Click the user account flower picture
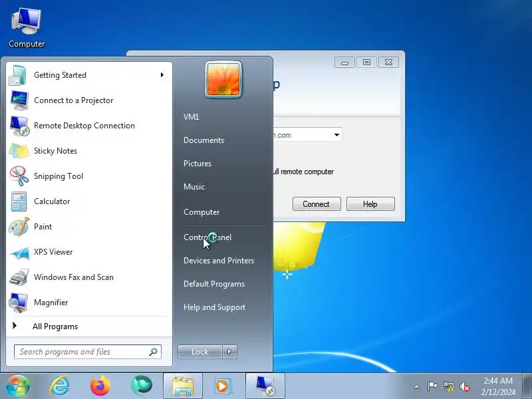The image size is (532, 399). pos(223,79)
